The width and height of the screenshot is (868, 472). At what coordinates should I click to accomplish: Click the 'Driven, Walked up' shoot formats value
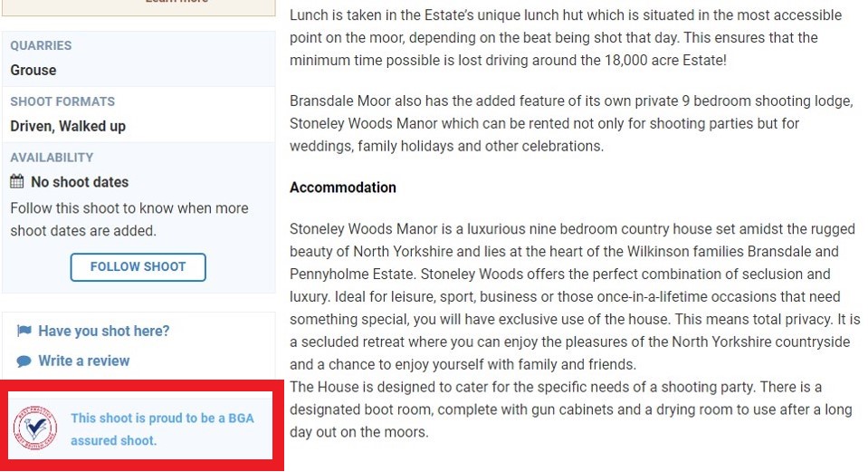(68, 126)
